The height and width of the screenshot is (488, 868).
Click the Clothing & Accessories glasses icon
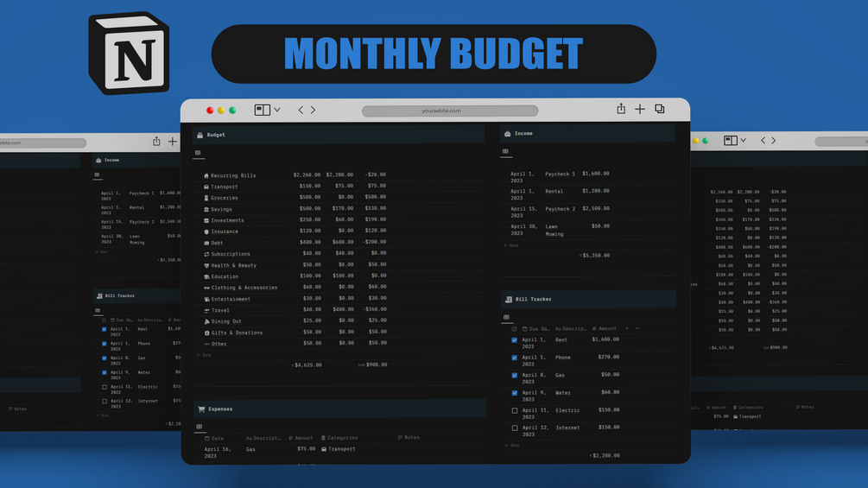(206, 288)
